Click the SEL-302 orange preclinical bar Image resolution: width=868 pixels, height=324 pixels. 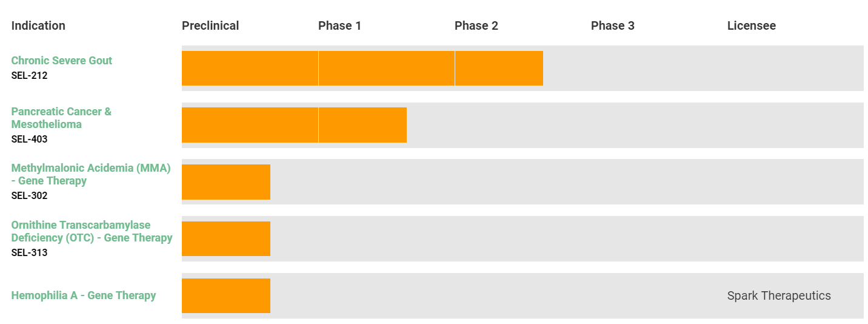(x=226, y=182)
